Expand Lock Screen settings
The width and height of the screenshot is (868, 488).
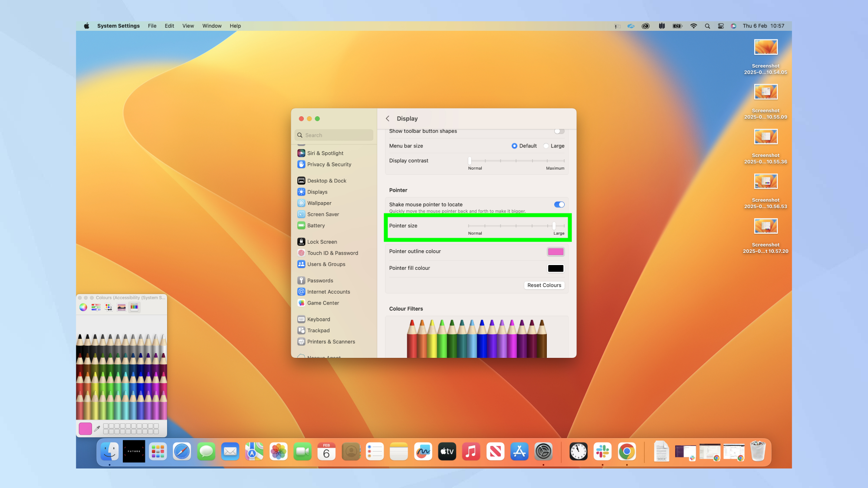point(322,242)
